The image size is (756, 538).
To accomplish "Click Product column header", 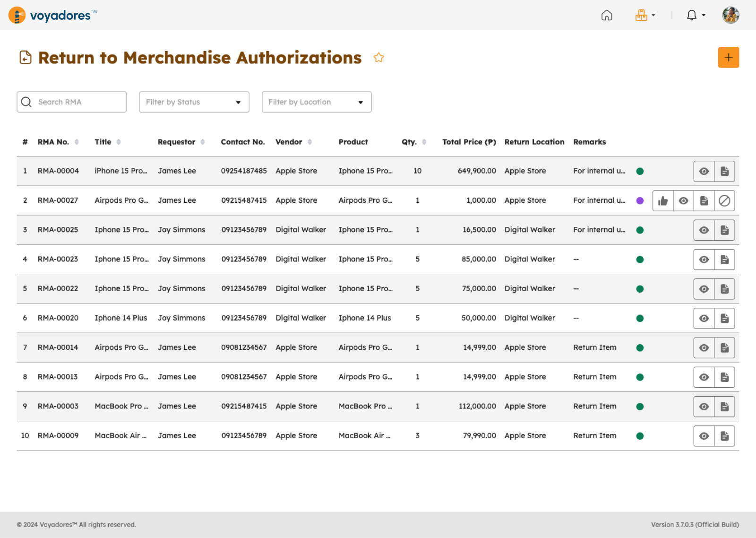I will pos(353,142).
